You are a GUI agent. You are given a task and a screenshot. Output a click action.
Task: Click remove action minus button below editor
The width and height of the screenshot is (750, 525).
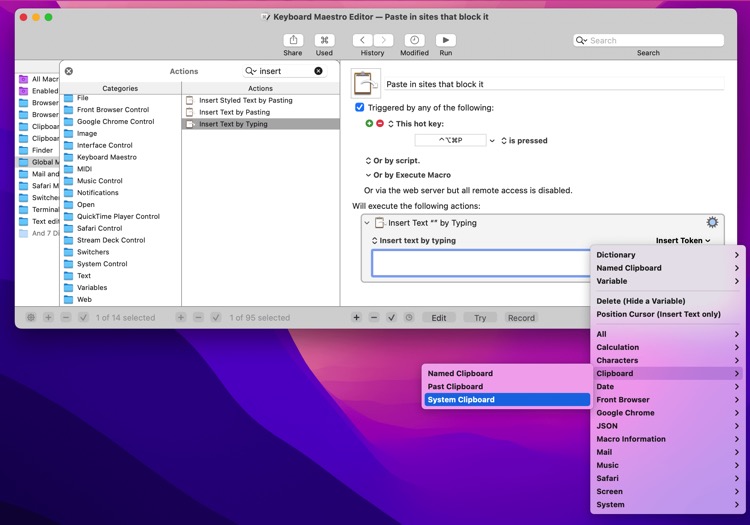click(374, 317)
